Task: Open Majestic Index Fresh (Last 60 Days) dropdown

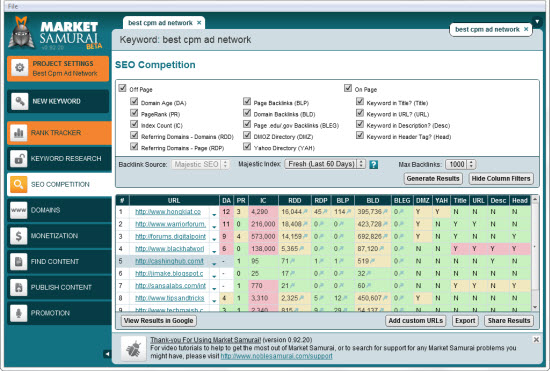Action: click(325, 164)
